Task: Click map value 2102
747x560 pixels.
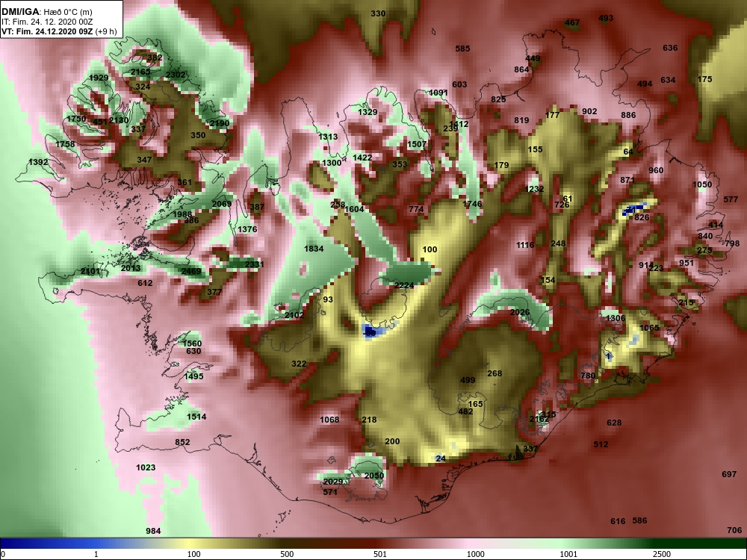Action: (x=294, y=315)
